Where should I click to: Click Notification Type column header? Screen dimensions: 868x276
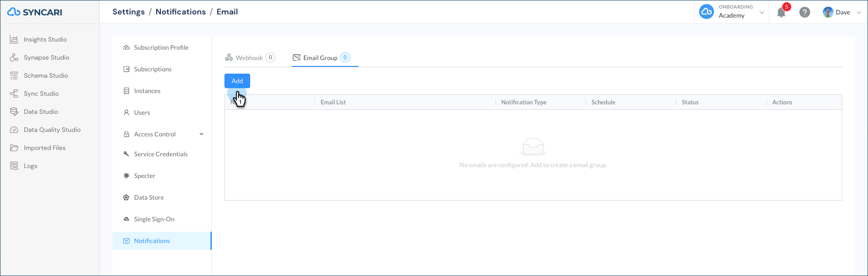coord(524,102)
